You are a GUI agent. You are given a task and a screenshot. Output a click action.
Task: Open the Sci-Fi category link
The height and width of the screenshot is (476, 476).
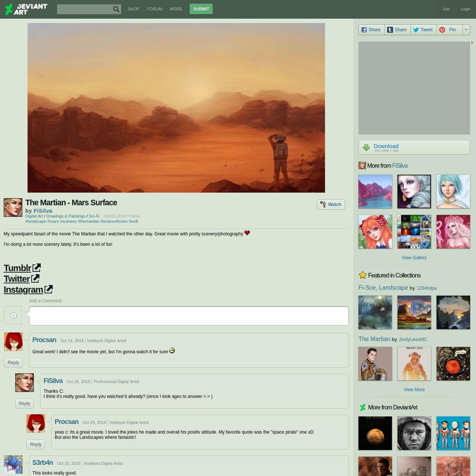coord(94,216)
